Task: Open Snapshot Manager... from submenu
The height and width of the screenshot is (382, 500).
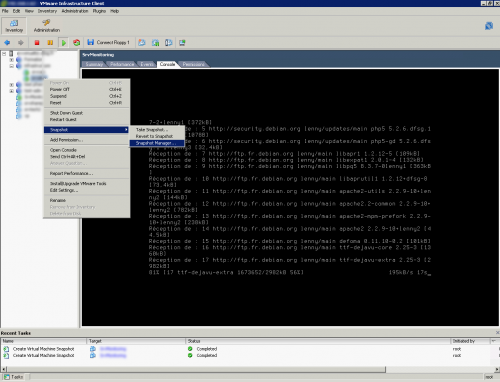Action: pyautogui.click(x=157, y=143)
